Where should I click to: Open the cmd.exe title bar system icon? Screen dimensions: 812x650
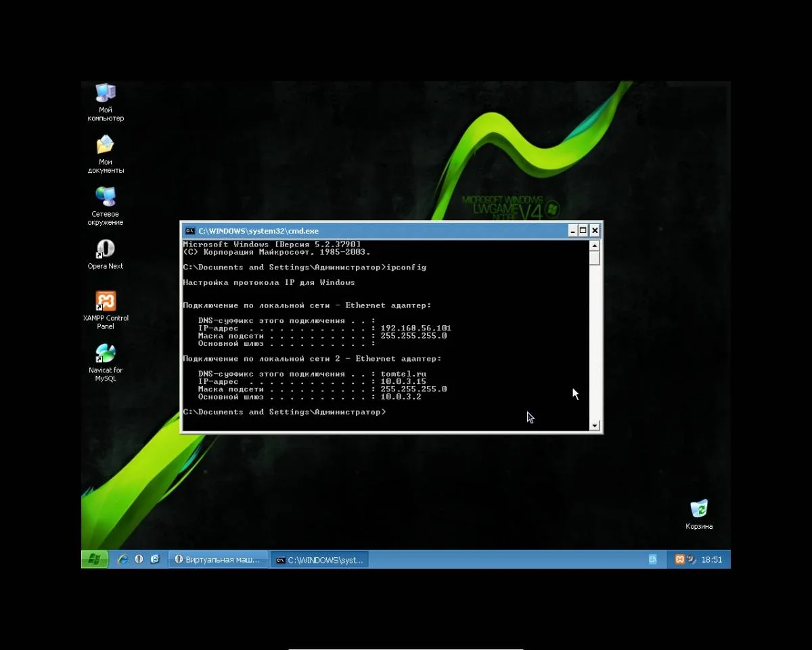(190, 231)
